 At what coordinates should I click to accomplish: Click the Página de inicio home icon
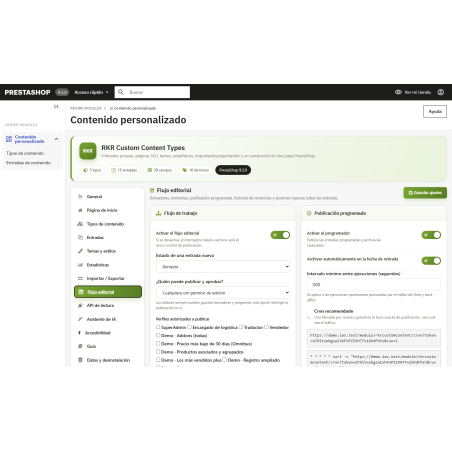(80, 210)
